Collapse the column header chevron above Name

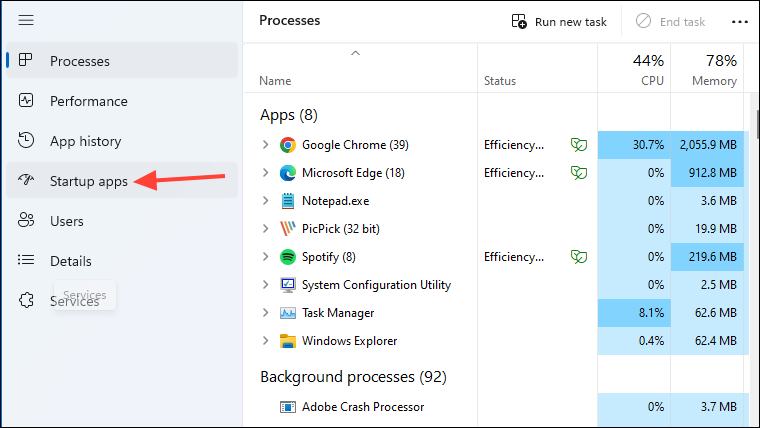tap(355, 53)
